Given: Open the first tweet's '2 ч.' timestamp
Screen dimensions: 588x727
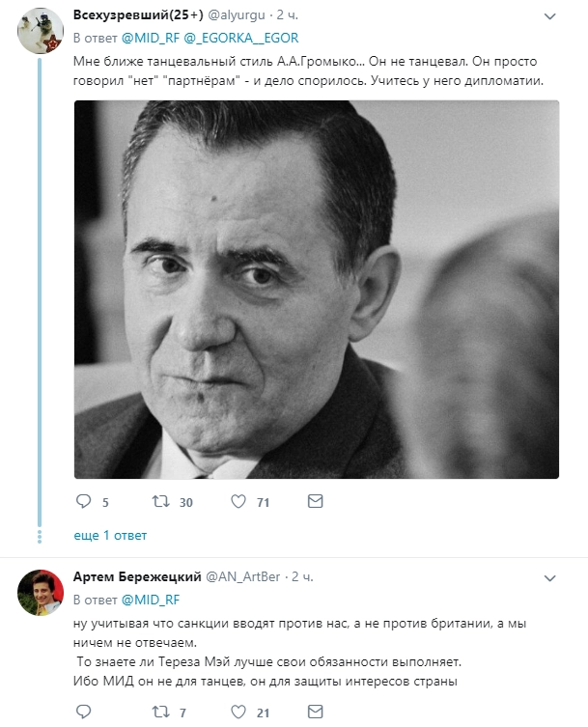Looking at the screenshot, I should (286, 15).
